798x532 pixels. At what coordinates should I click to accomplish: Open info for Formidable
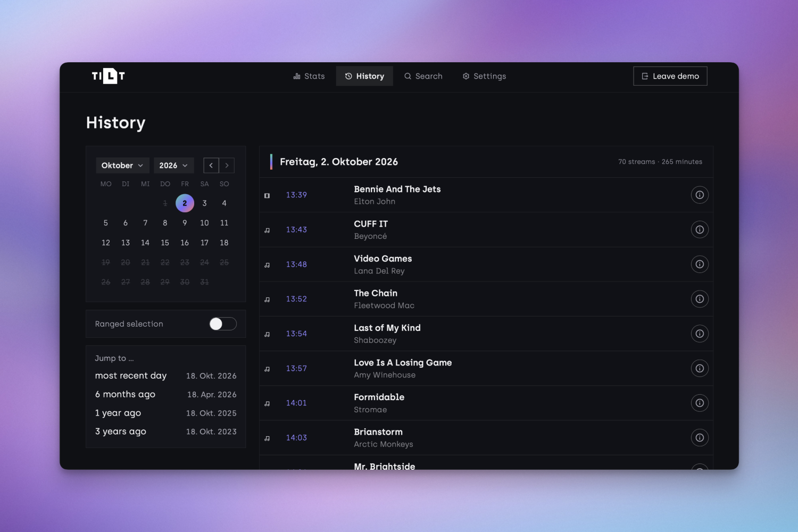(x=700, y=403)
